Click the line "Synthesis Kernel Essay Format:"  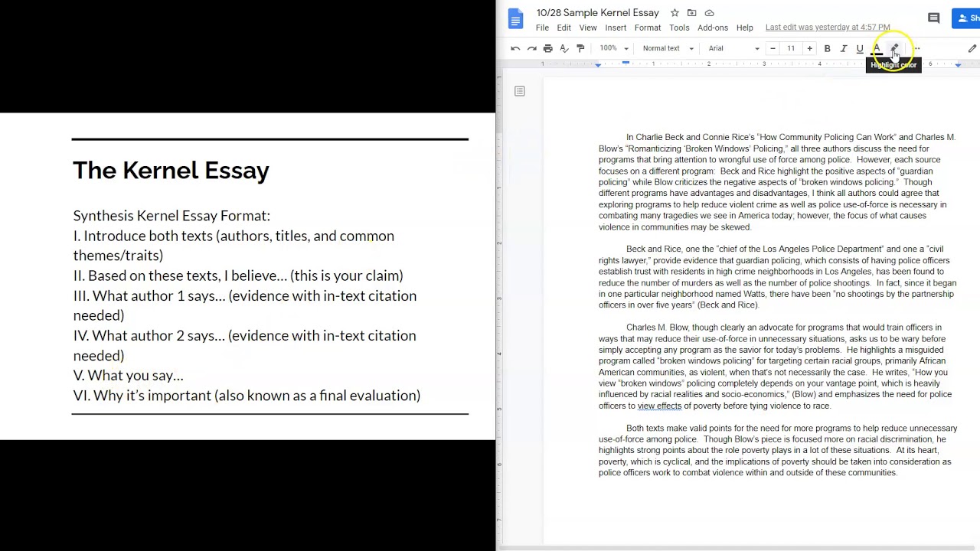(x=171, y=216)
